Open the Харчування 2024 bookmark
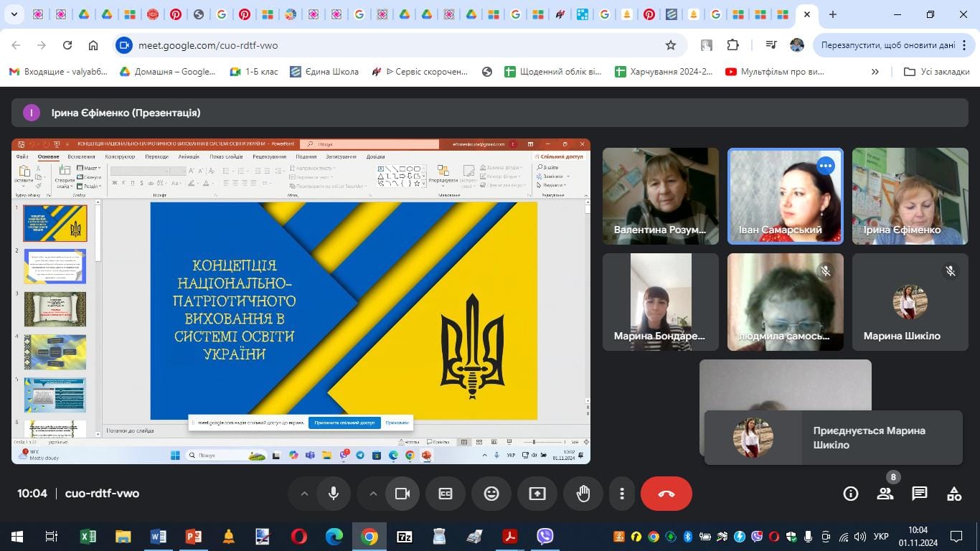This screenshot has width=980, height=551. coord(664,72)
